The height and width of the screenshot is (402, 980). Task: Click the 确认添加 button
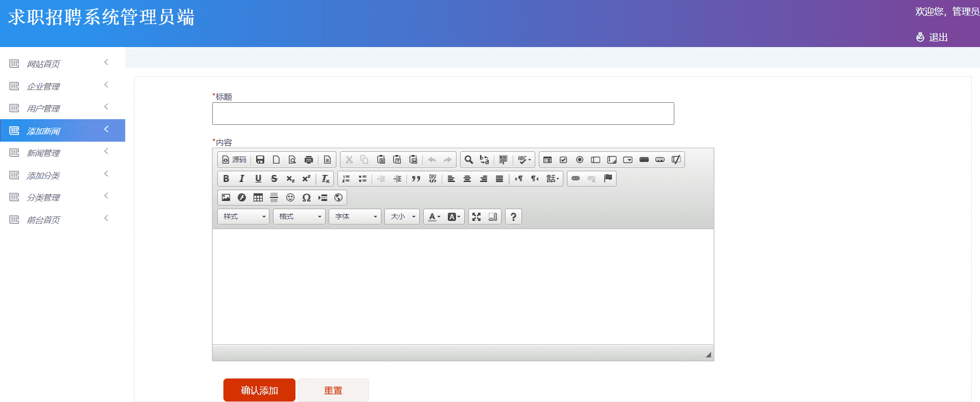259,390
